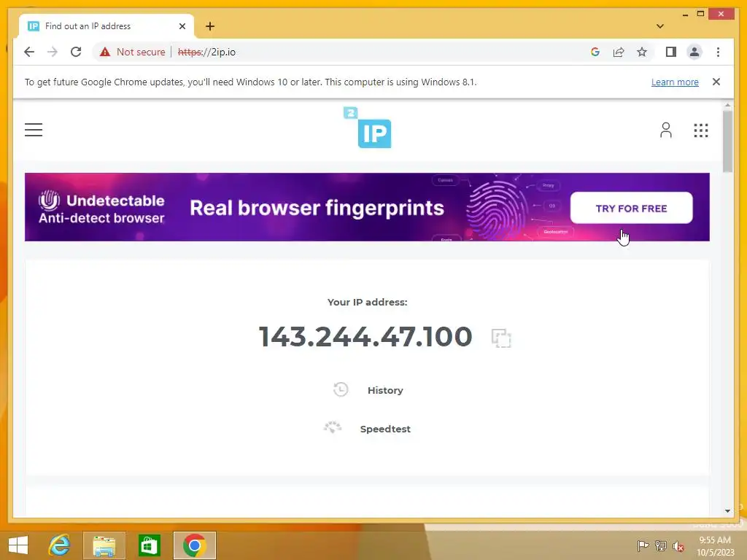Viewport: 747px width, 560px height.
Task: Click the network tray icon
Action: pos(661,545)
